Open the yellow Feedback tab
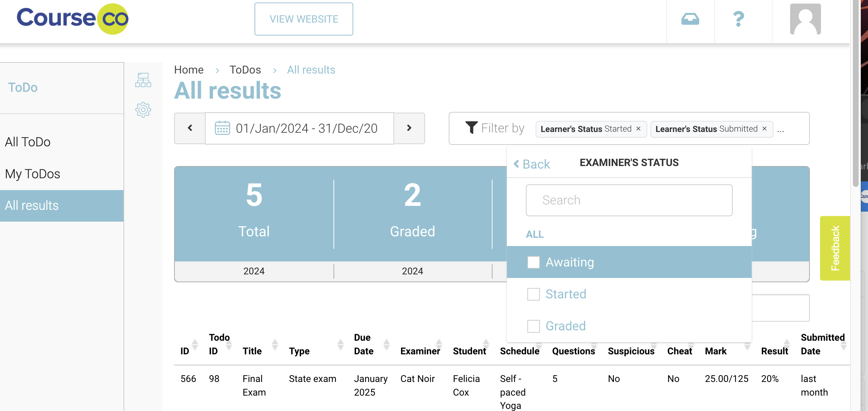868x411 pixels. click(x=835, y=248)
